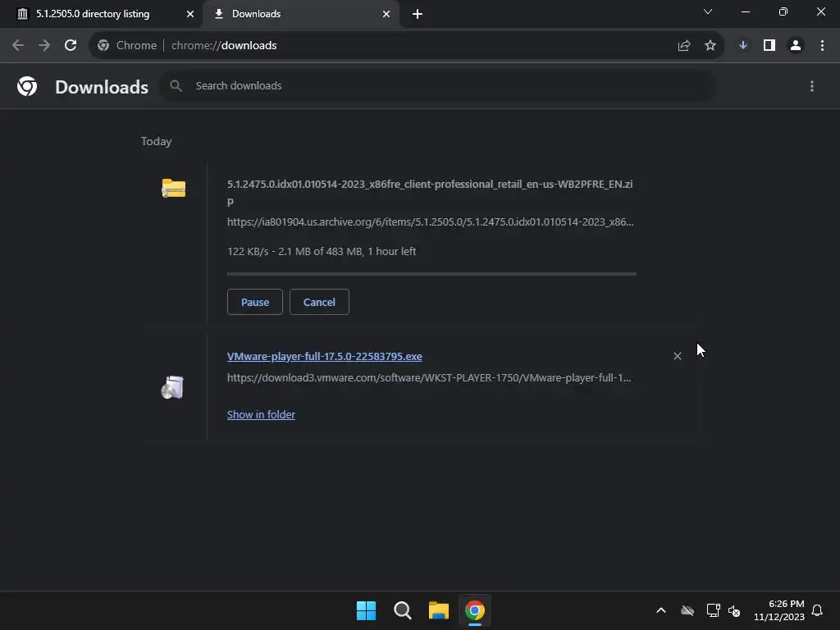Open the Windows Start menu
The image size is (840, 630).
367,610
